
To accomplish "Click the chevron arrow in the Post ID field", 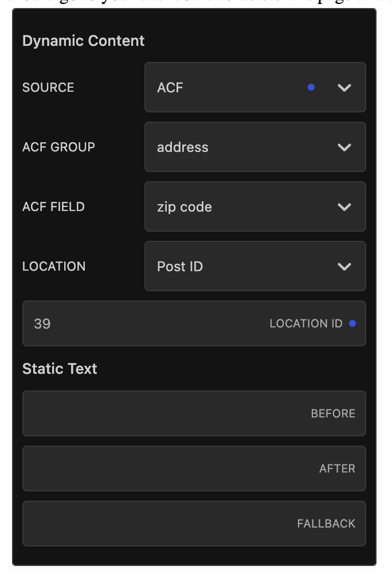I will tap(344, 267).
